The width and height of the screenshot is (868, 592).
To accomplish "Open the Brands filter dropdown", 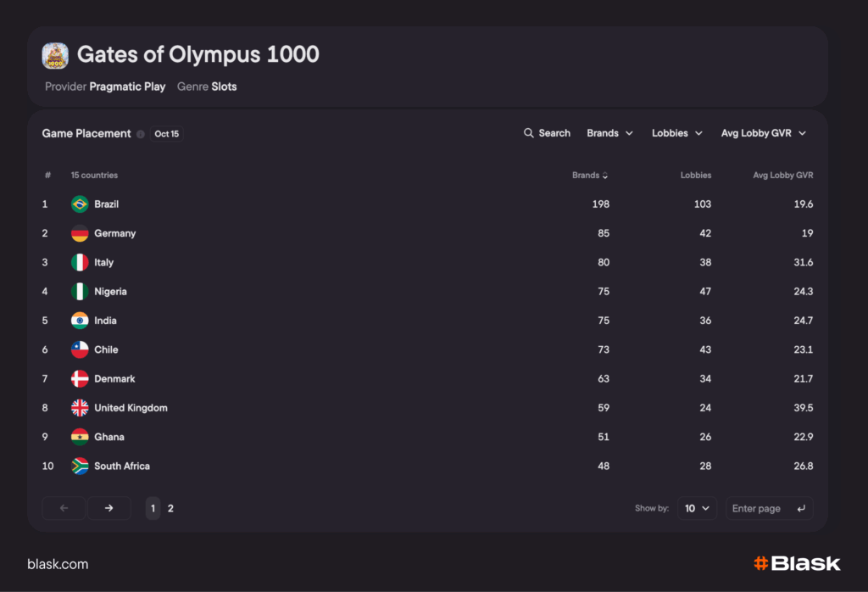I will click(x=609, y=133).
